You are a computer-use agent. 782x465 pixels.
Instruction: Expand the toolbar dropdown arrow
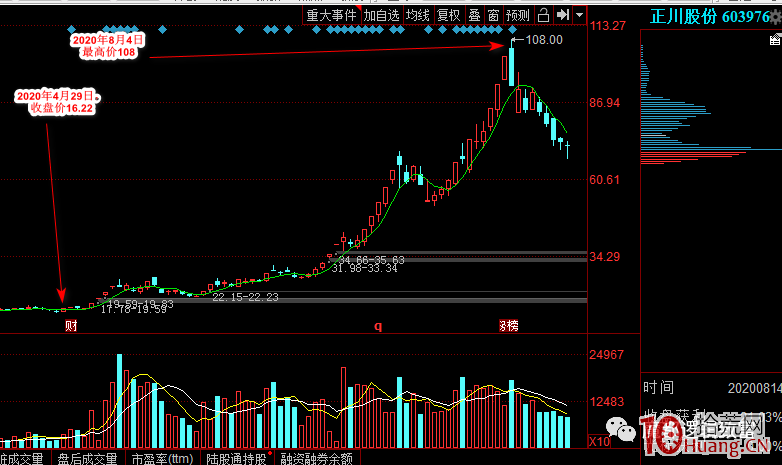(580, 15)
